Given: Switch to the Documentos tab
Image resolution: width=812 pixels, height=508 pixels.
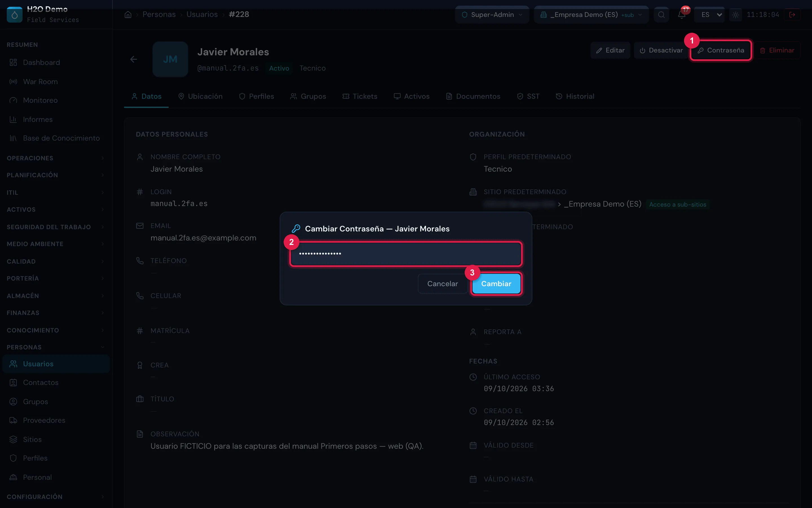Looking at the screenshot, I should click(473, 97).
